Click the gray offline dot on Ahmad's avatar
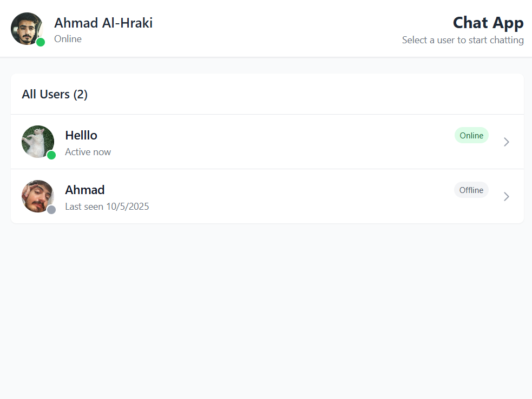This screenshot has height=399, width=532. [51, 210]
